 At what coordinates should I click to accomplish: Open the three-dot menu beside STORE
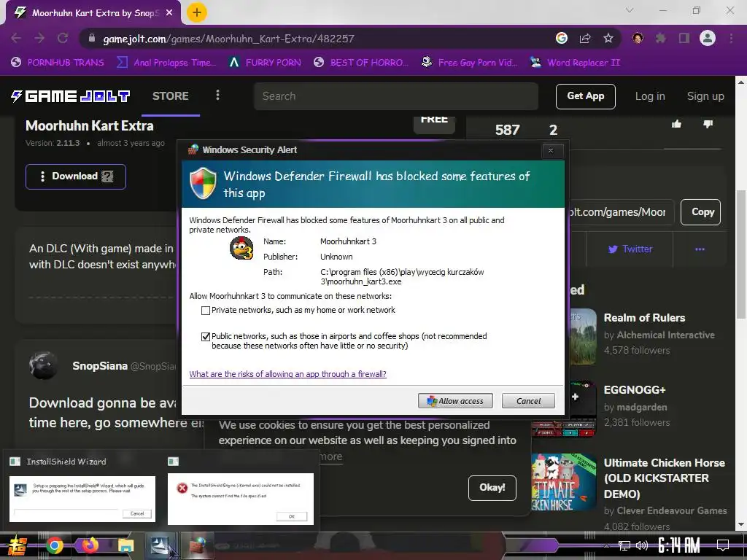click(x=217, y=96)
